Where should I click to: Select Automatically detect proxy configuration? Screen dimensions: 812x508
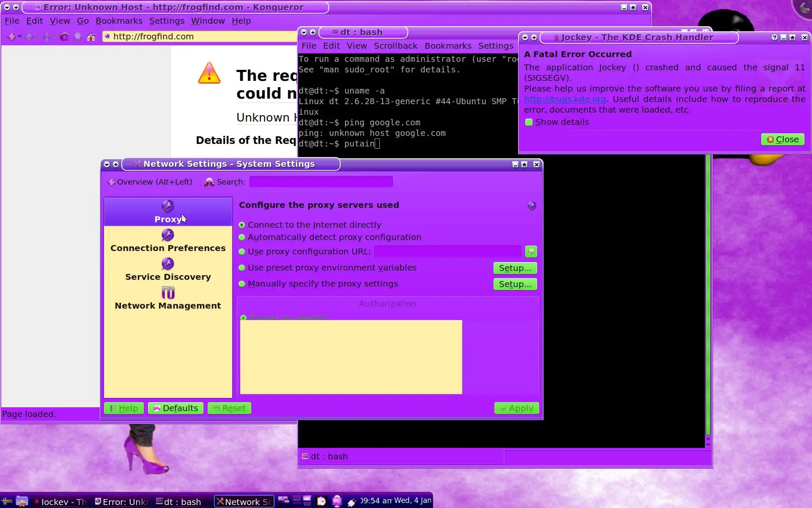point(242,237)
